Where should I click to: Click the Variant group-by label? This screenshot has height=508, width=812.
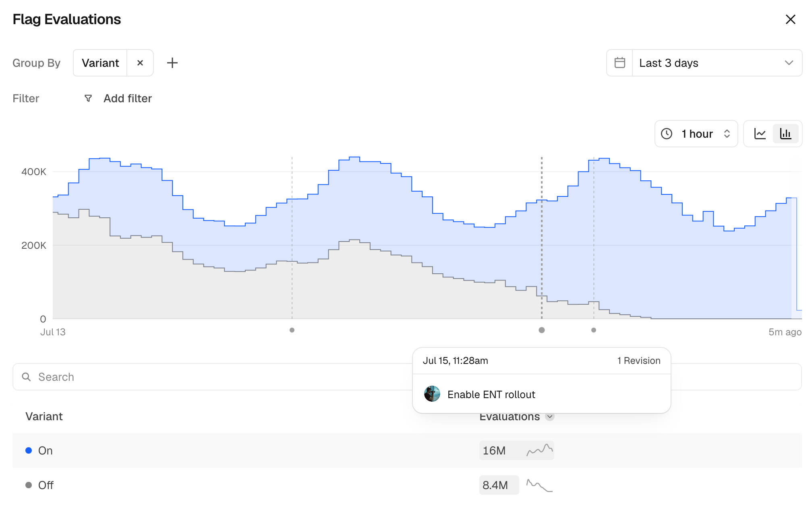point(100,63)
